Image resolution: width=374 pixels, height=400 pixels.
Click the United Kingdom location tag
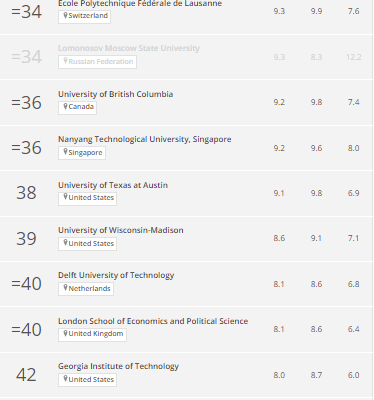(x=92, y=334)
